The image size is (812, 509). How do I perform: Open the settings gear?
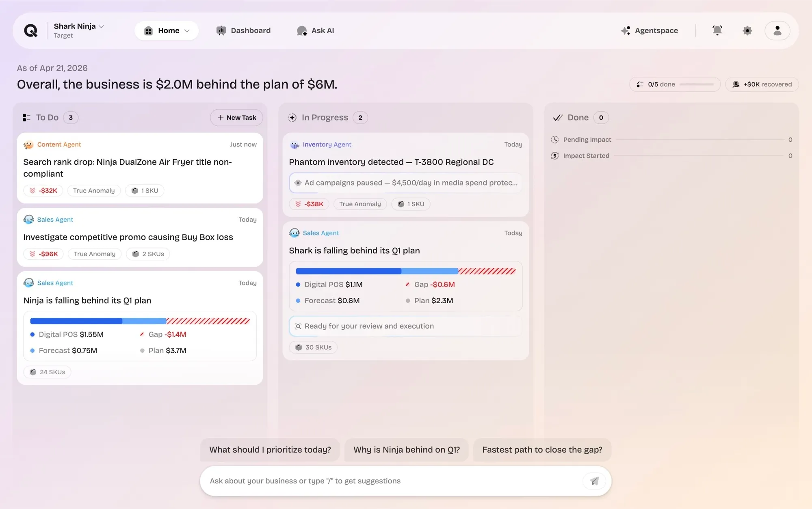click(x=747, y=30)
